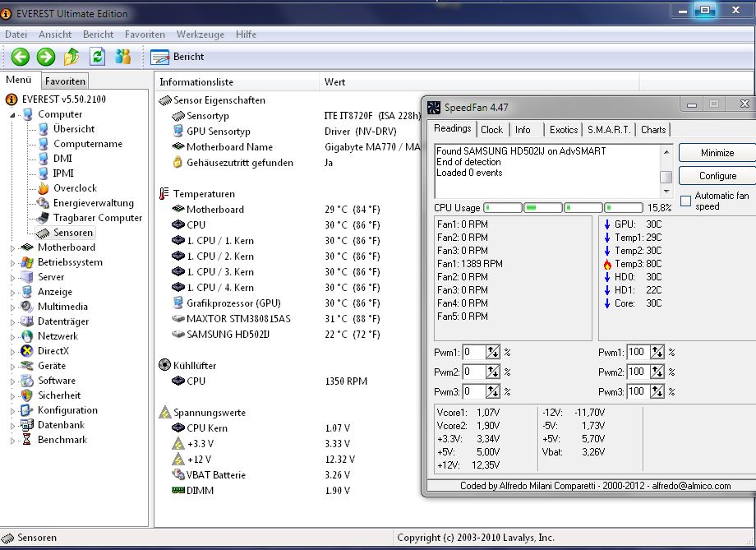The image size is (756, 550).
Task: Click the Motherboard icon in the tree
Action: click(x=27, y=247)
